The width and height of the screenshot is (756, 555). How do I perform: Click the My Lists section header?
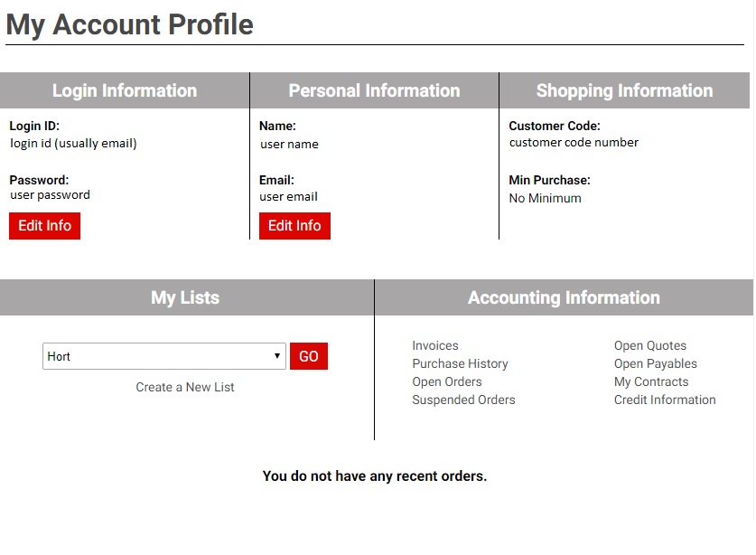click(x=185, y=297)
